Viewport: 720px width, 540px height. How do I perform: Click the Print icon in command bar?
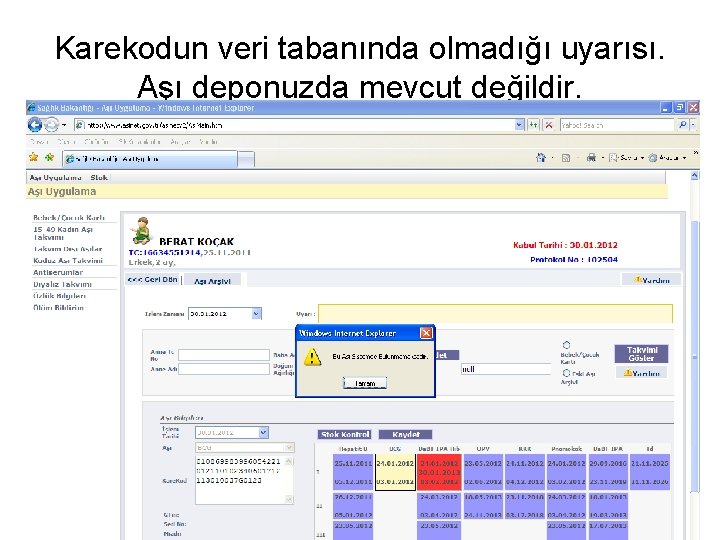[x=591, y=158]
